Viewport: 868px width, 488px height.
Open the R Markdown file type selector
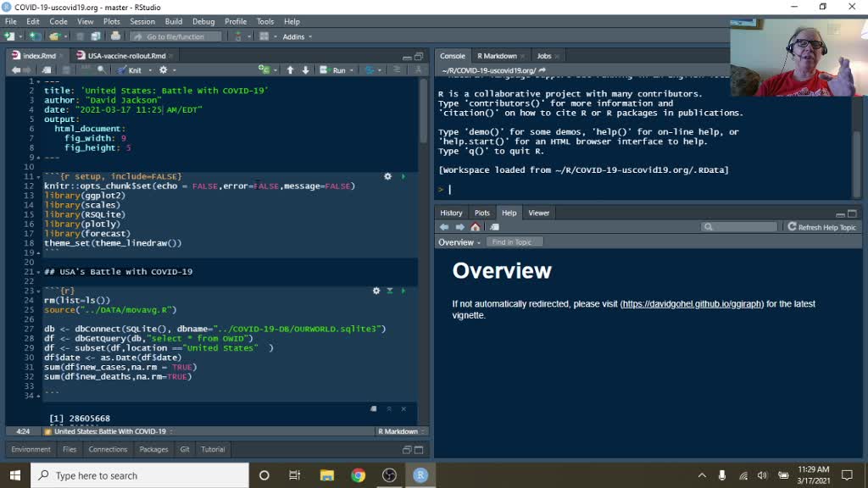(401, 431)
